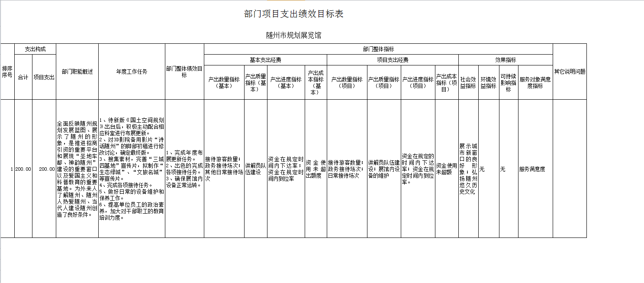Click the 合计 column header
644x283 pixels.
point(23,77)
